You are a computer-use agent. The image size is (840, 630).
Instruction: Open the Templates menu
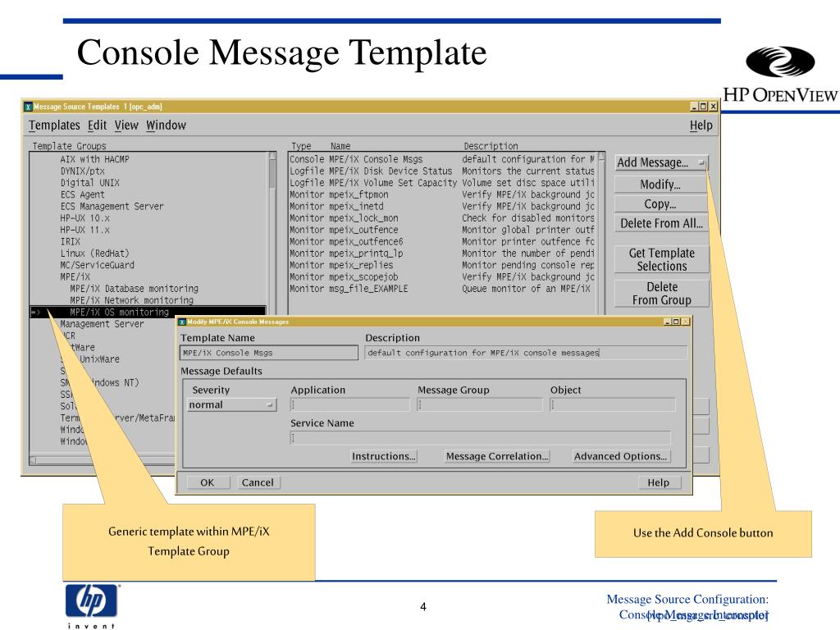pos(54,125)
